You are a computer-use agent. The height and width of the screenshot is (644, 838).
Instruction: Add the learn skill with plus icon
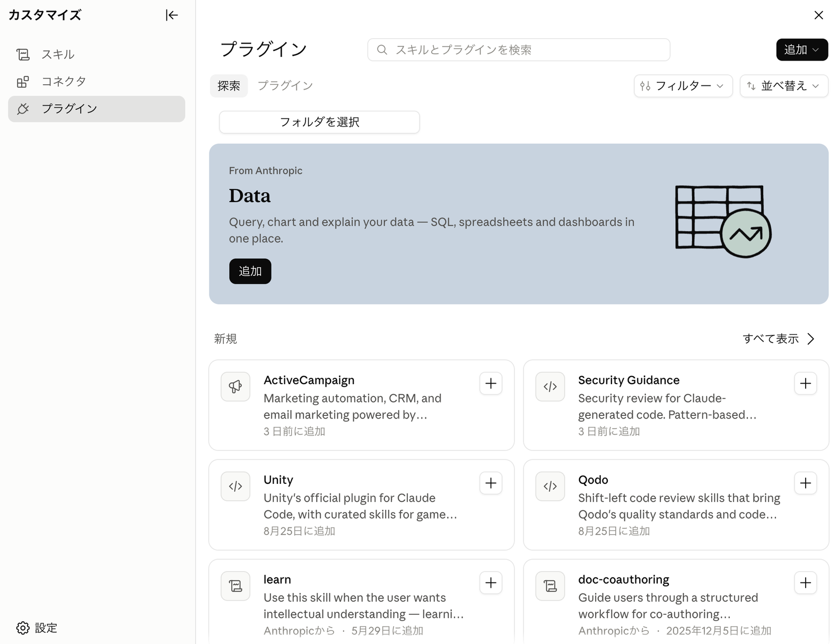[491, 583]
